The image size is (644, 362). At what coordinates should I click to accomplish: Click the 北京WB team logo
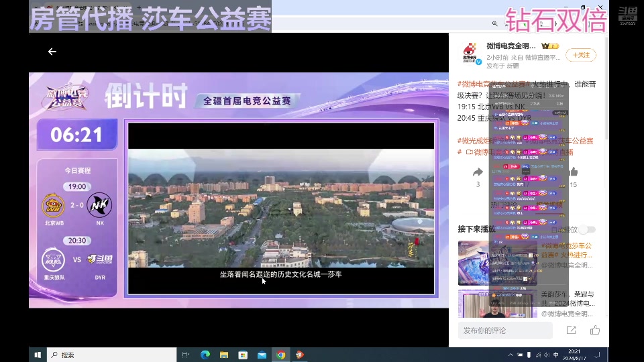[x=54, y=205]
